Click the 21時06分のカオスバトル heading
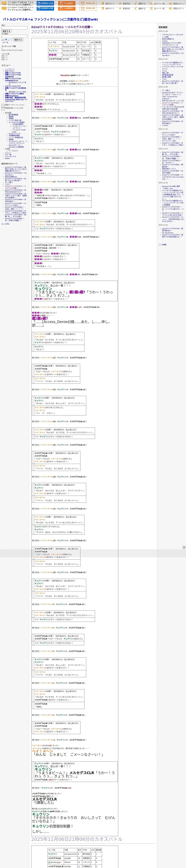This screenshot has height=868, width=186. click(77, 839)
